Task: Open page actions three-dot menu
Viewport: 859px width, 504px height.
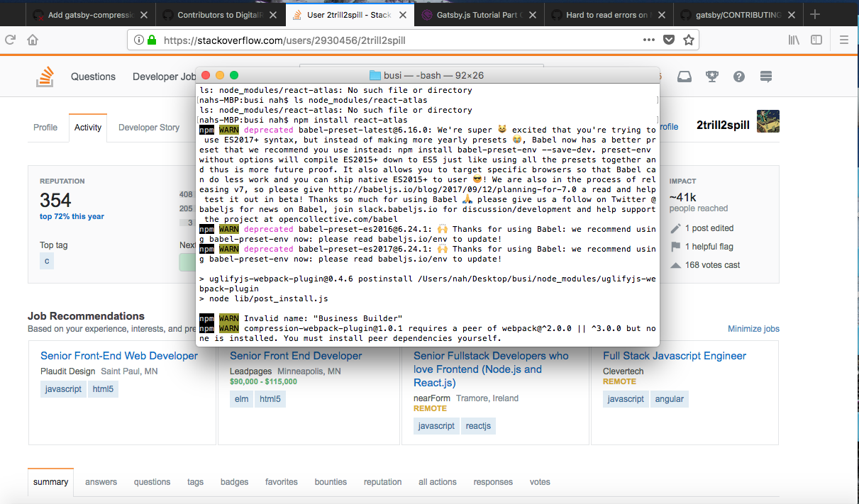Action: (648, 40)
